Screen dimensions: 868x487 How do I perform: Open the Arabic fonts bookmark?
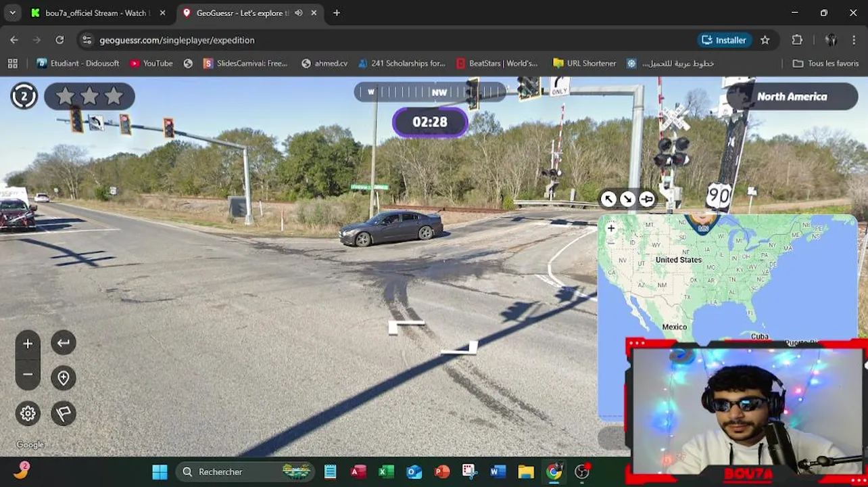[671, 63]
